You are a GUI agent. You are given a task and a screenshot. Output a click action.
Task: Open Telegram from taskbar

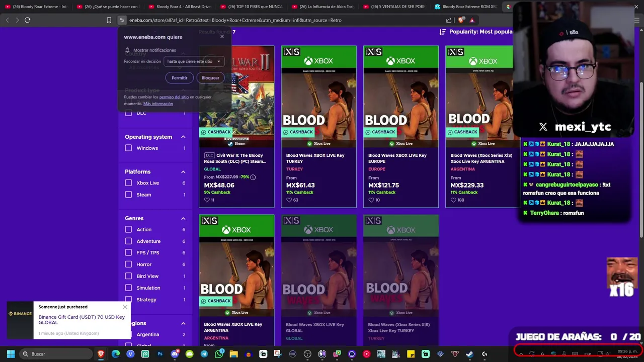pyautogui.click(x=204, y=354)
